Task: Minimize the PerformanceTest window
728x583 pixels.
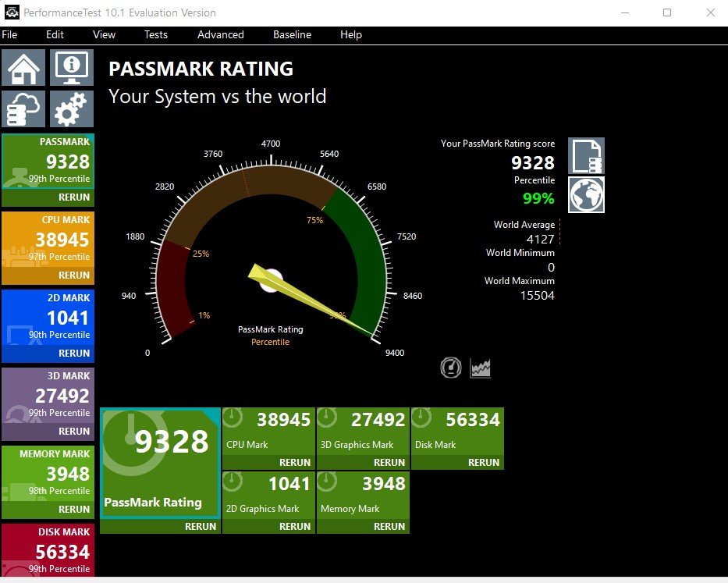Action: 625,12
